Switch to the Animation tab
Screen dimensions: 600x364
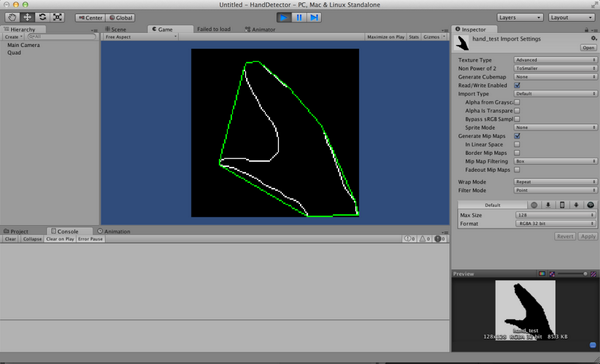click(114, 231)
